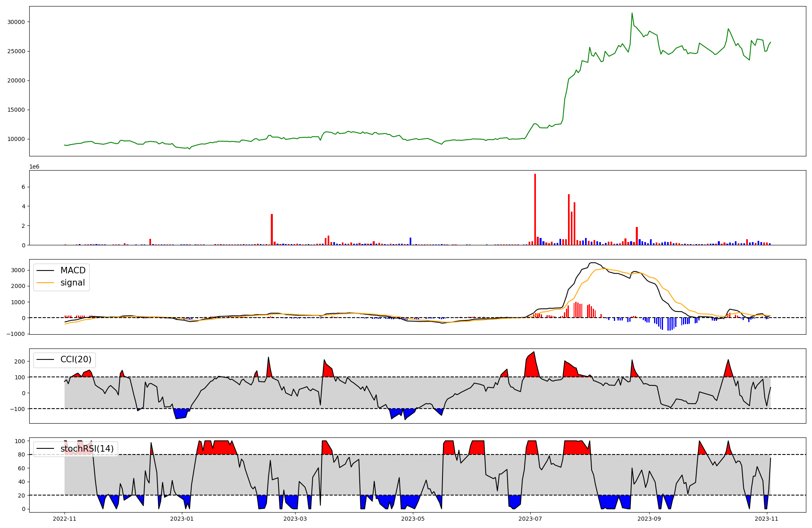Viewport: 812px width, 528px height.
Task: Click the highest peak of green price line
Action: tap(632, 13)
